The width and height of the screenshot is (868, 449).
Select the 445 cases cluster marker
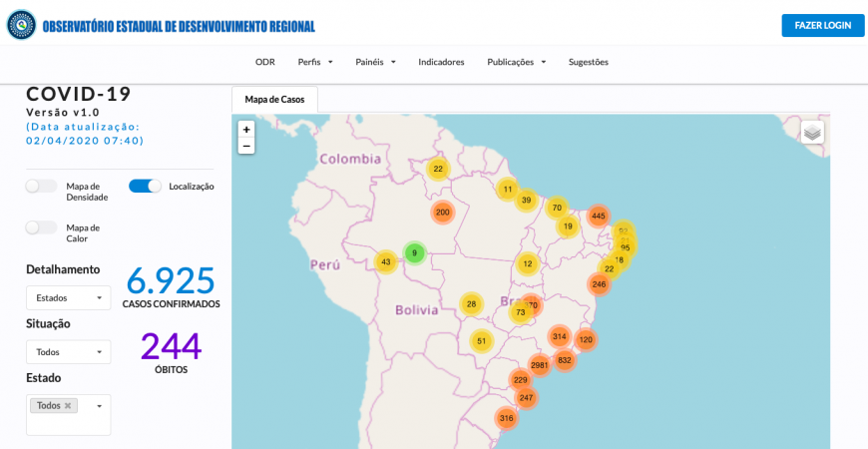[x=599, y=216]
